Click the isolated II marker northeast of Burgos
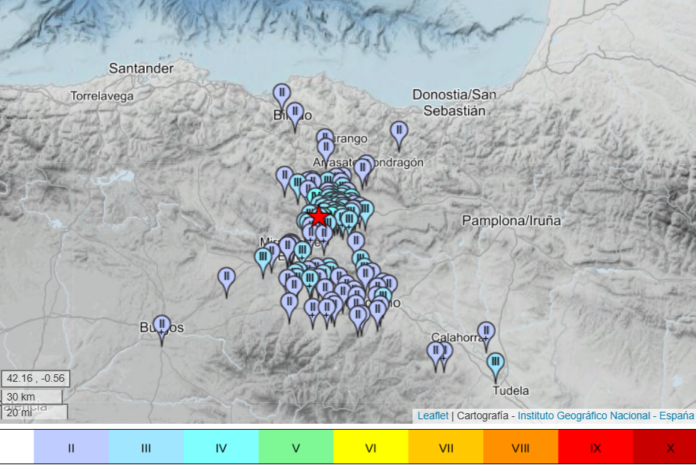 click(226, 283)
